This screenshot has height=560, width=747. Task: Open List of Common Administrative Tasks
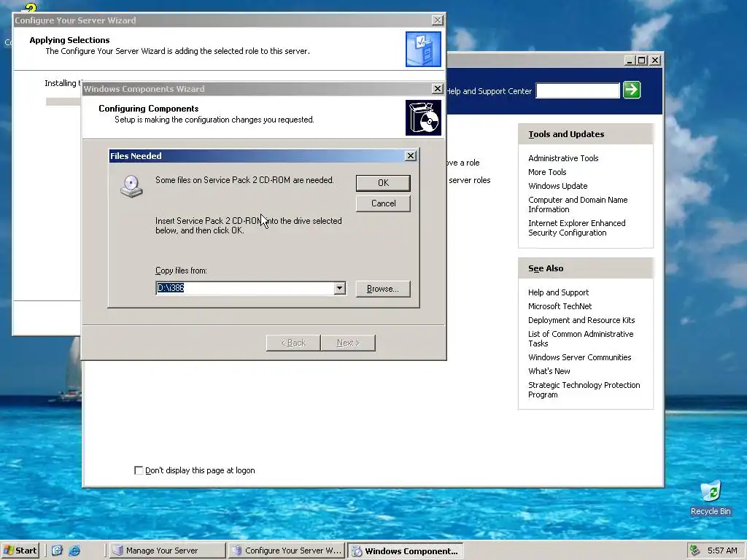tap(580, 338)
